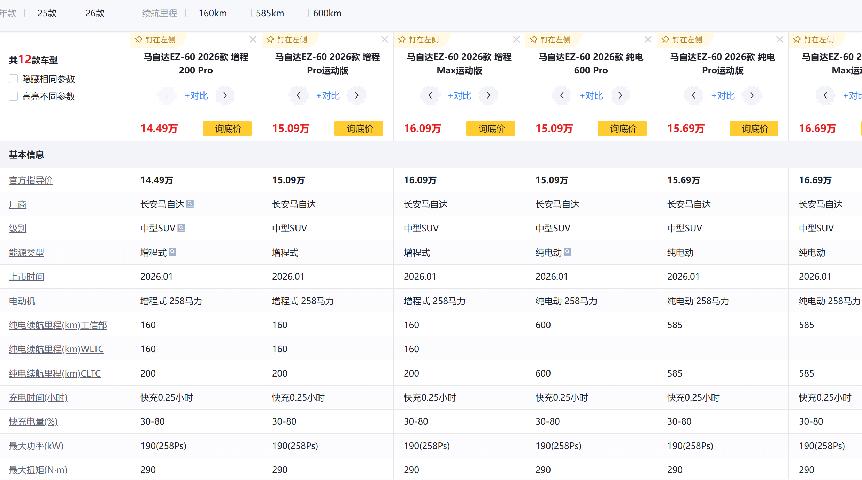Click previous arrow under 增程 Max运动版
Viewport: 862px width, 480px height.
(430, 96)
